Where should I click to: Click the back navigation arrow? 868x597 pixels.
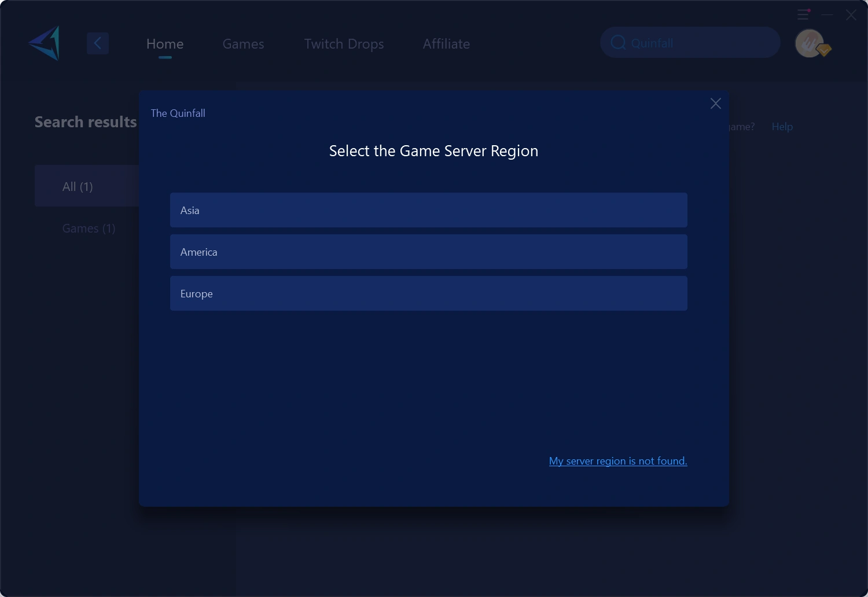coord(98,43)
